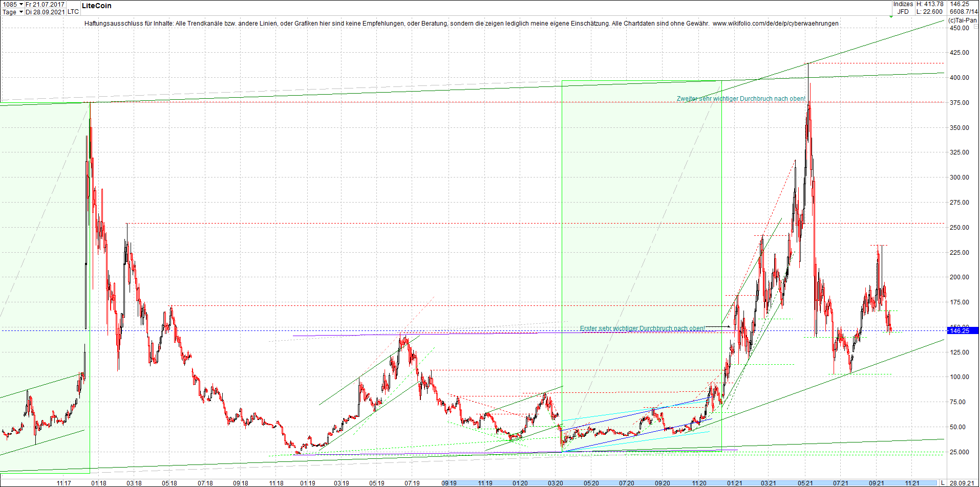Open the wikifolio.com link in the disclaimer

coord(776,24)
